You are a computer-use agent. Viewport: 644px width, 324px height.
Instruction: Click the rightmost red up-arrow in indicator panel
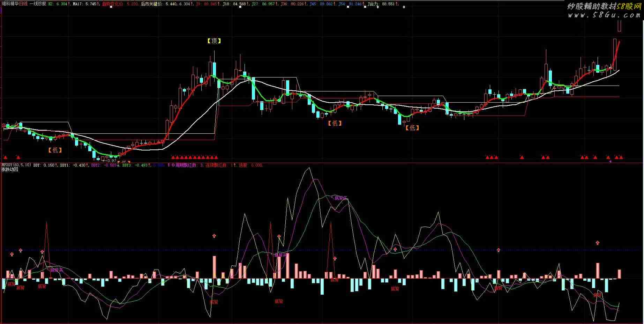[598, 243]
